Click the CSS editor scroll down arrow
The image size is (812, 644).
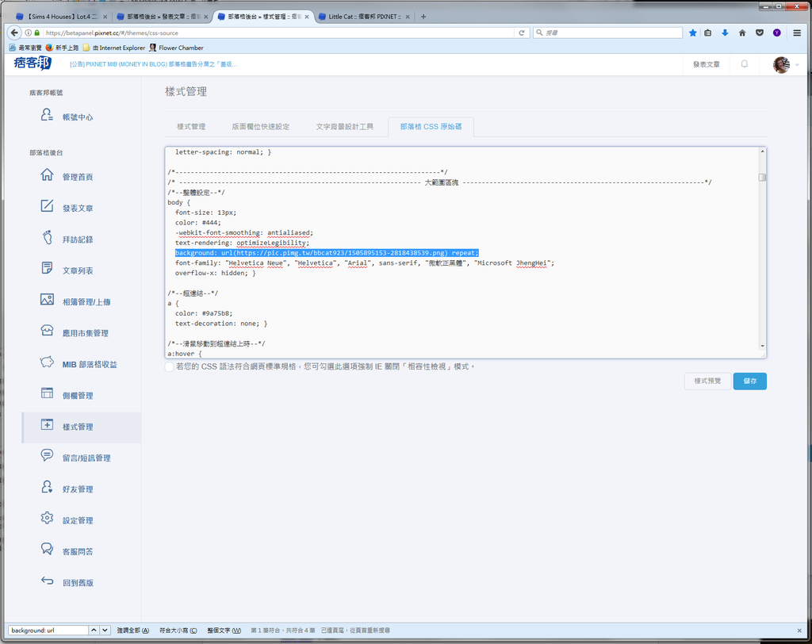tap(762, 346)
